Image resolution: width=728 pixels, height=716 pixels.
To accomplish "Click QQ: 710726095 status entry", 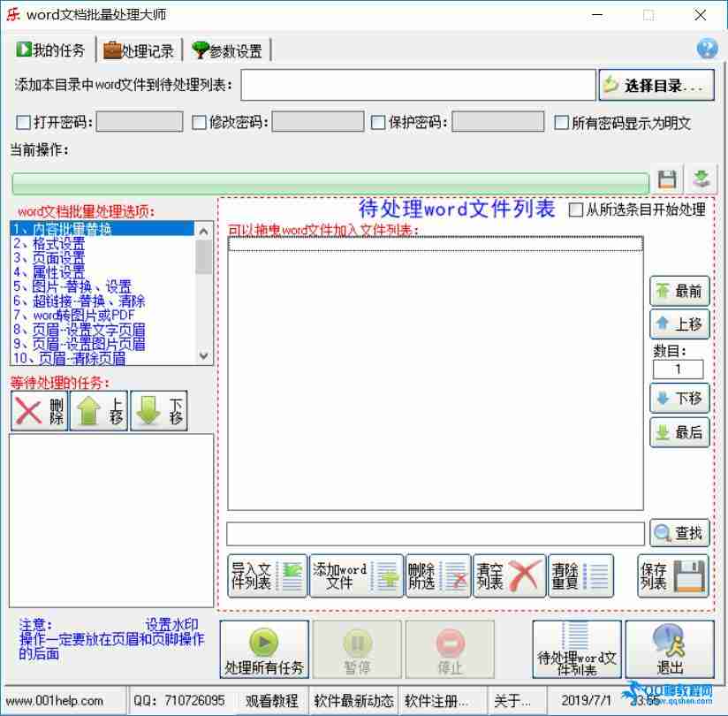I will click(178, 700).
